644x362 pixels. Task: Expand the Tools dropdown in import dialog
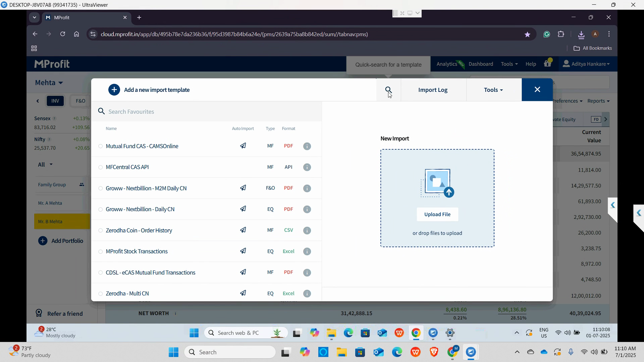(493, 90)
